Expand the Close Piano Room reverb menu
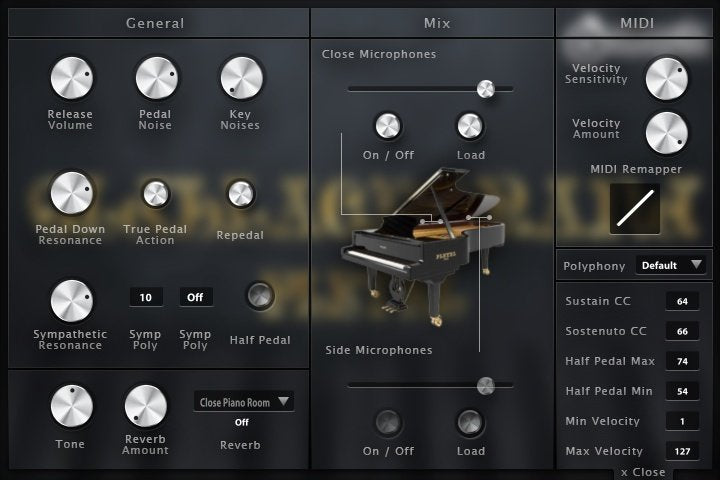Image resolution: width=720 pixels, height=480 pixels. tap(244, 402)
